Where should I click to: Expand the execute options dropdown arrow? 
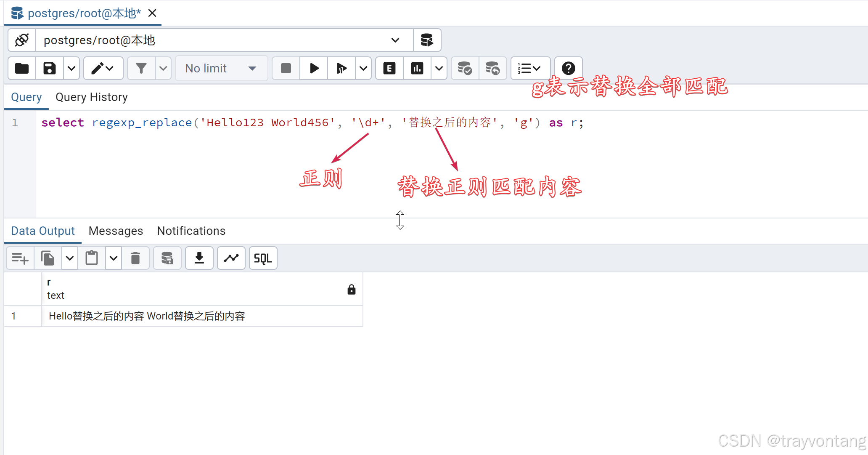[x=363, y=68]
